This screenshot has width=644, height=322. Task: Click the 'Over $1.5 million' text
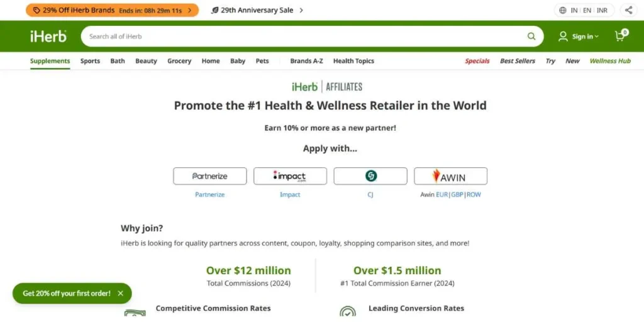pyautogui.click(x=397, y=270)
